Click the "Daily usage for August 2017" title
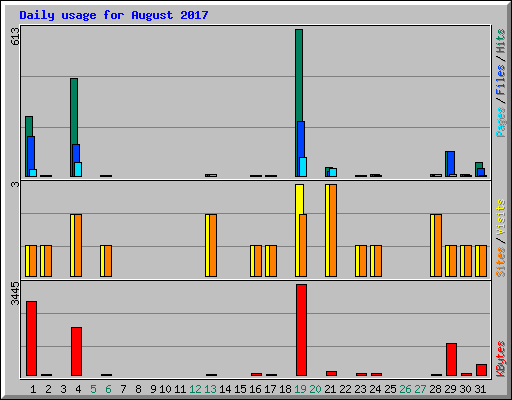 (x=114, y=15)
